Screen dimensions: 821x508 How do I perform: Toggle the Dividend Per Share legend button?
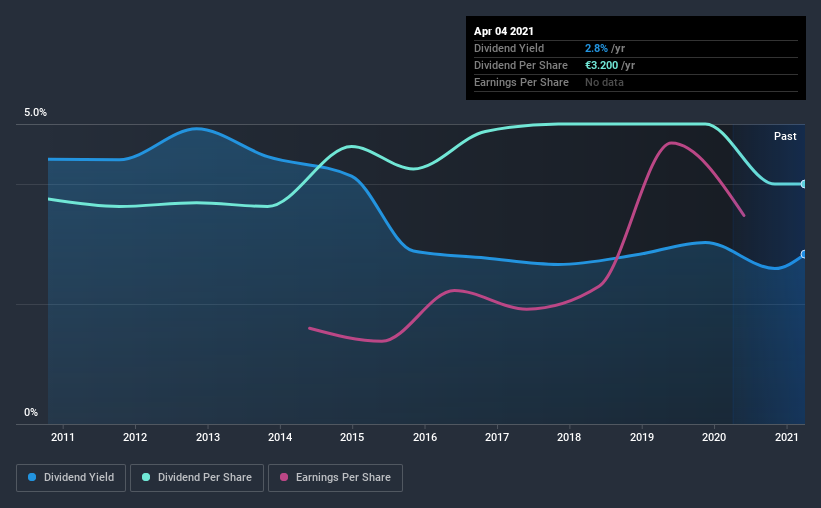[x=197, y=478]
